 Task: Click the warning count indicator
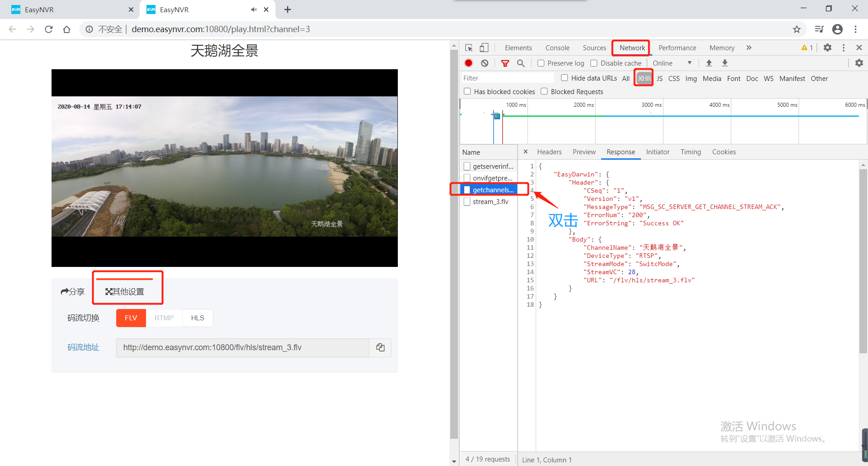pyautogui.click(x=807, y=48)
